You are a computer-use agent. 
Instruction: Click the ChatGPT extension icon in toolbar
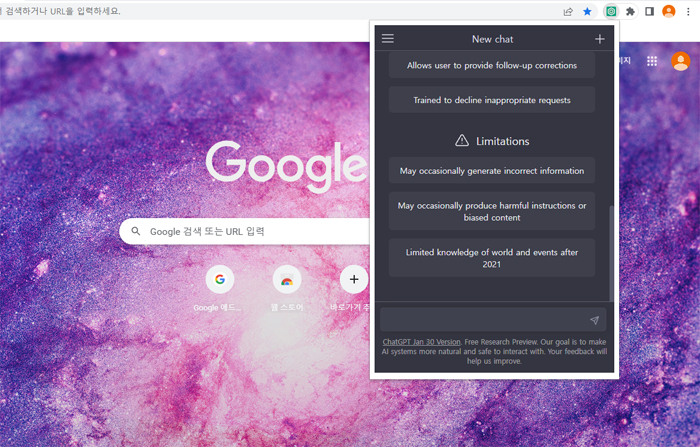tap(611, 12)
